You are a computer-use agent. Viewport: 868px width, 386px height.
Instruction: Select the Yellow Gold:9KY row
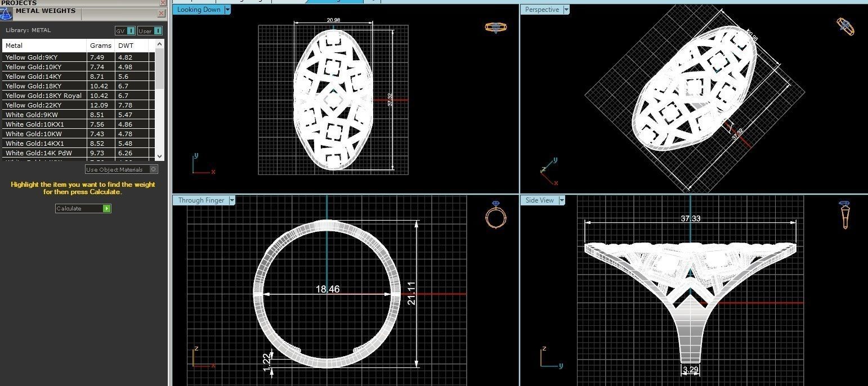(79, 57)
